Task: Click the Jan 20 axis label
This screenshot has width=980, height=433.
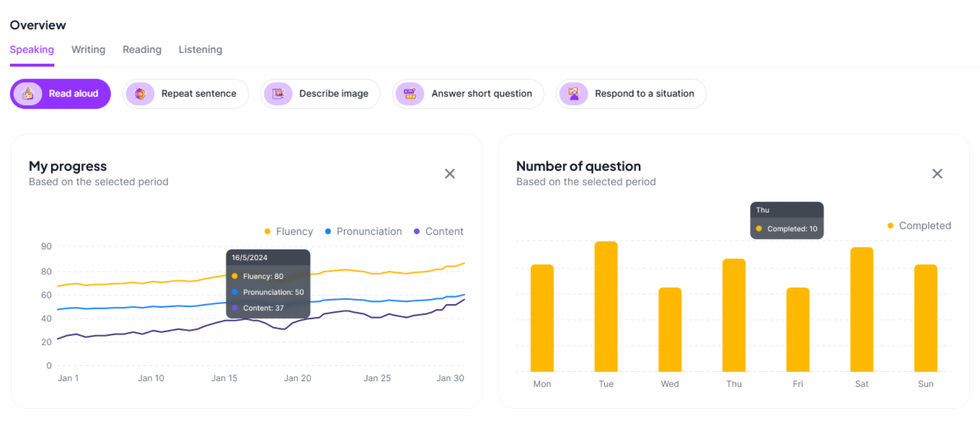Action: click(x=298, y=378)
